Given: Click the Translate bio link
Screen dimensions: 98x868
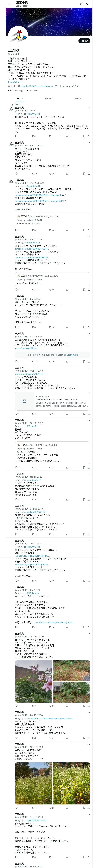Looking at the screenshot, I should pos(14,82).
